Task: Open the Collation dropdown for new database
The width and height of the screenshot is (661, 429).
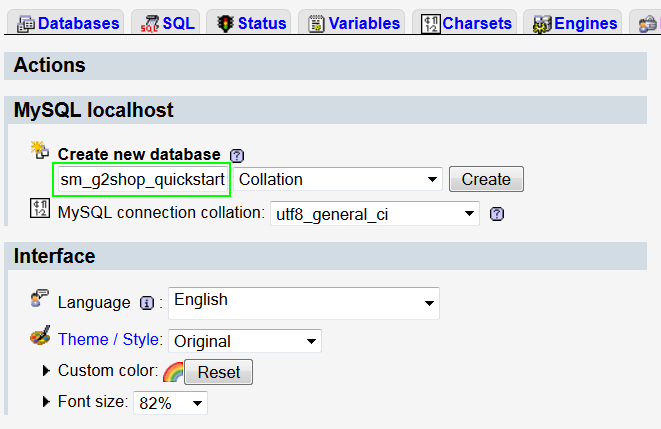Action: click(x=338, y=179)
